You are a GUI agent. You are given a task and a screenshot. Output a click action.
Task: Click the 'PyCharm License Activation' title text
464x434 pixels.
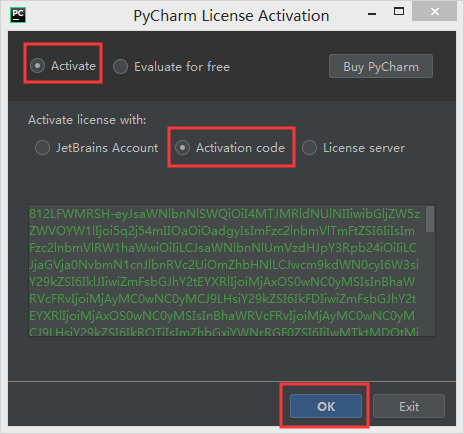tap(231, 16)
